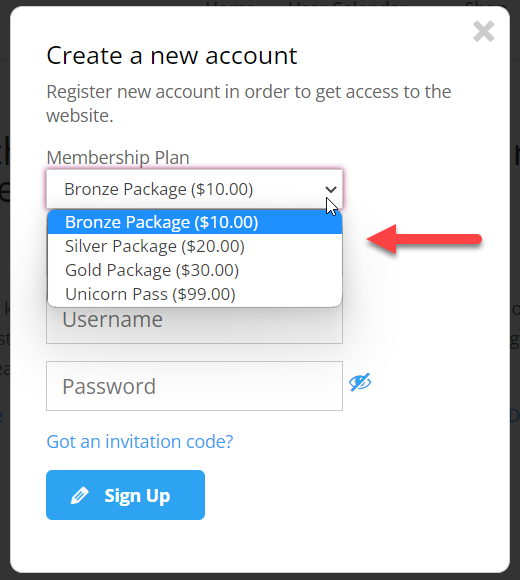520x580 pixels.
Task: Click the Membership Plan chevron arrow
Action: pos(331,189)
